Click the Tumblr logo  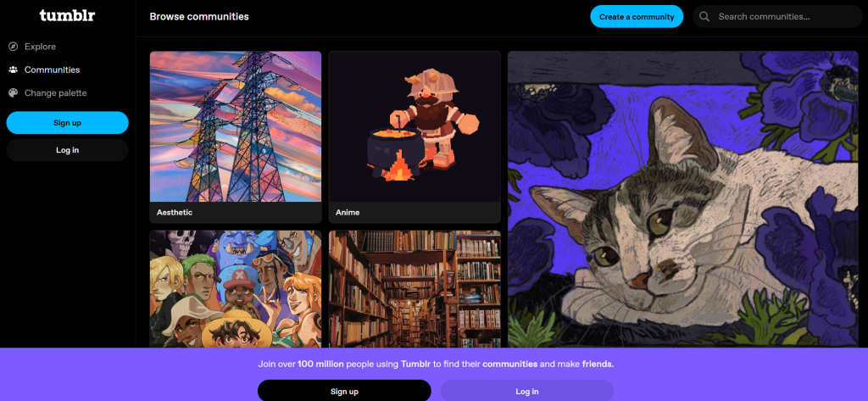pos(67,15)
